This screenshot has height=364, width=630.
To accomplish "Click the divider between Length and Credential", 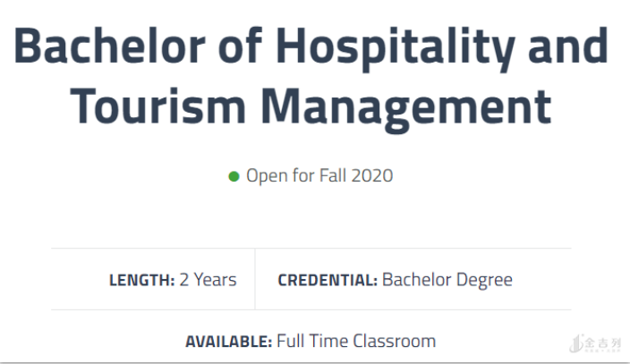I will [255, 279].
